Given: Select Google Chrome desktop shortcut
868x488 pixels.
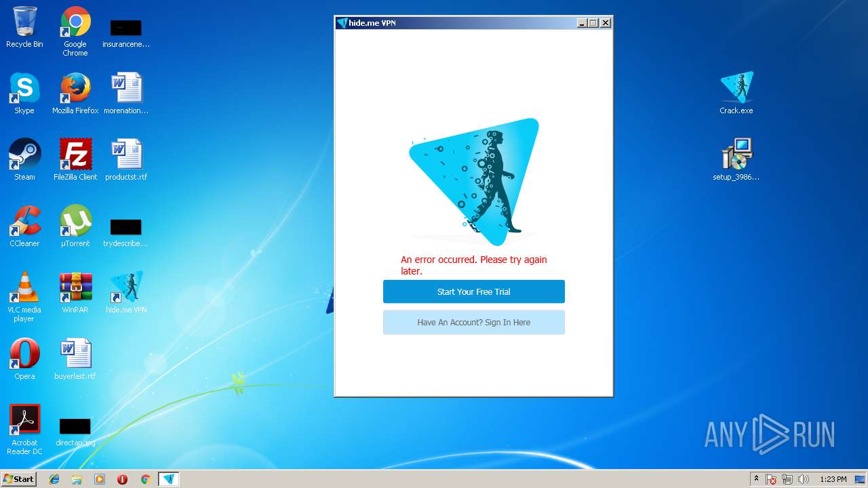Looking at the screenshot, I should [x=75, y=31].
